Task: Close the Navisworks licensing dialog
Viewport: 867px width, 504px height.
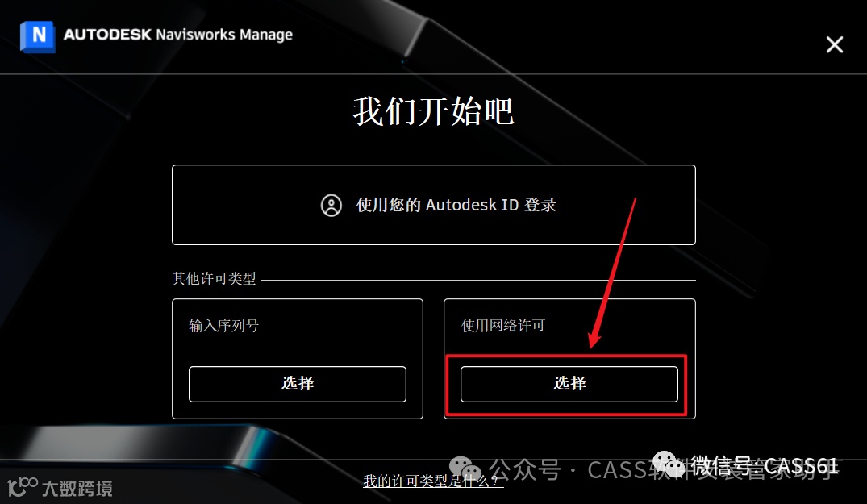Action: point(835,45)
